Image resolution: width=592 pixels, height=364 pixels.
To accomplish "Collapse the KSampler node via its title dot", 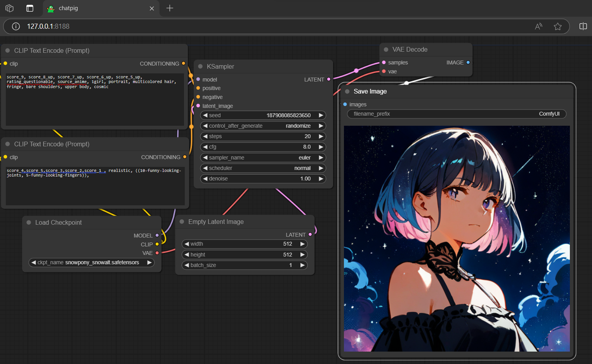I will tap(200, 66).
